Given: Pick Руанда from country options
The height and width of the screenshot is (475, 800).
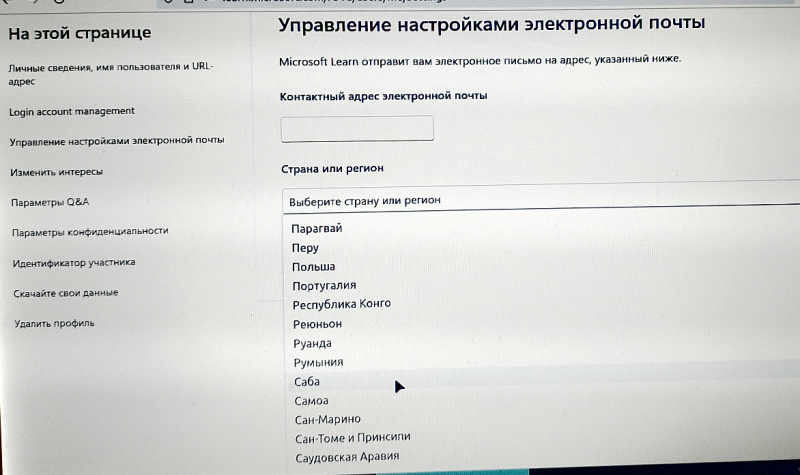Looking at the screenshot, I should coord(312,343).
